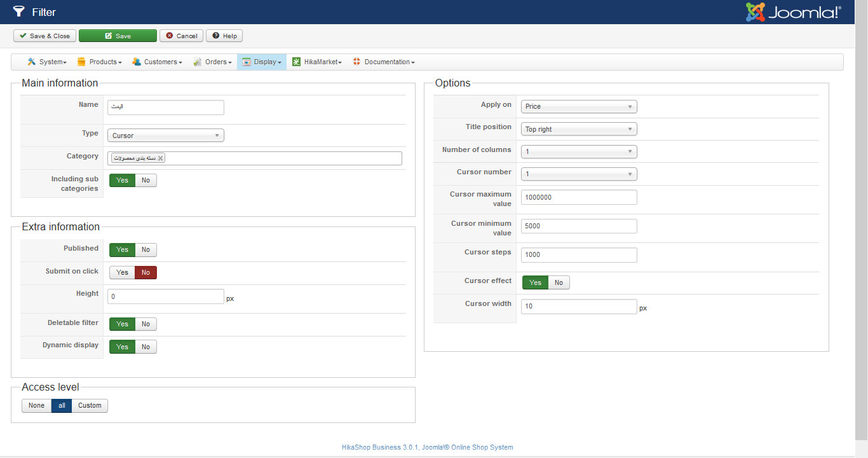
Task: Select access level None
Action: (x=36, y=405)
